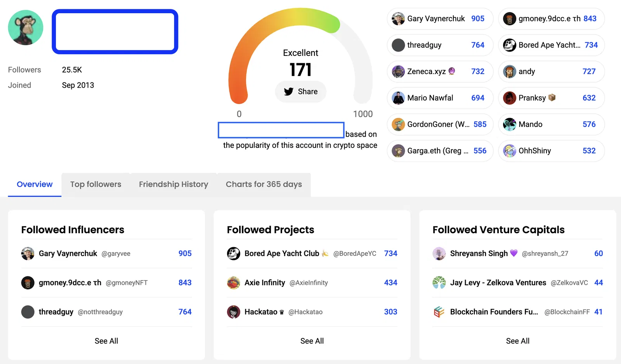Click the Hackatao project avatar
This screenshot has width=621, height=364.
point(234,312)
